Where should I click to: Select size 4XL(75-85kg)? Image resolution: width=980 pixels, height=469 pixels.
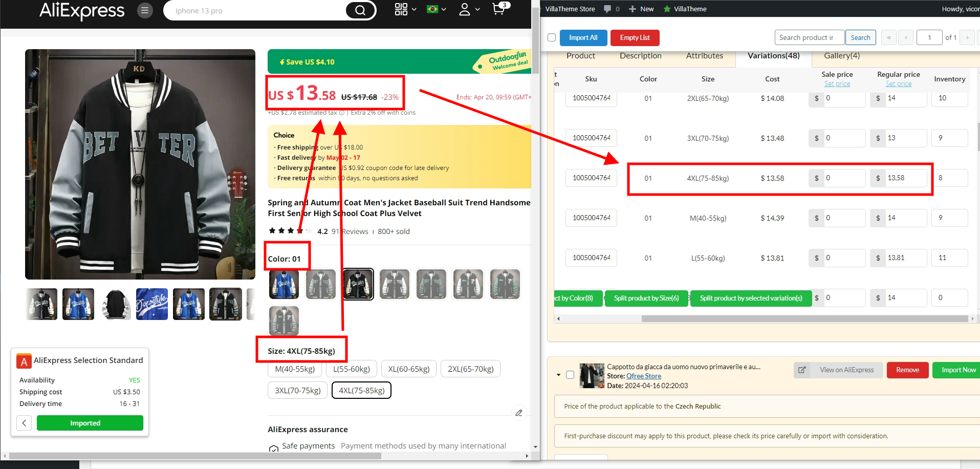click(x=362, y=391)
